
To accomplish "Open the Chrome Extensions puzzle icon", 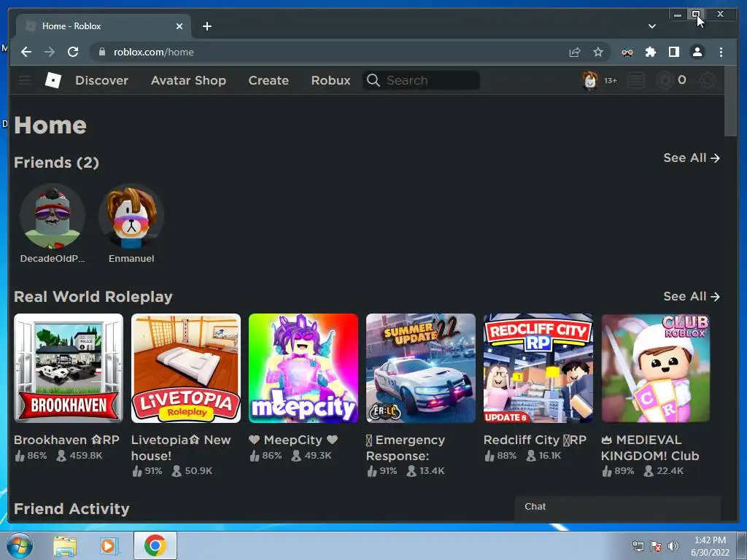I will pyautogui.click(x=650, y=52).
